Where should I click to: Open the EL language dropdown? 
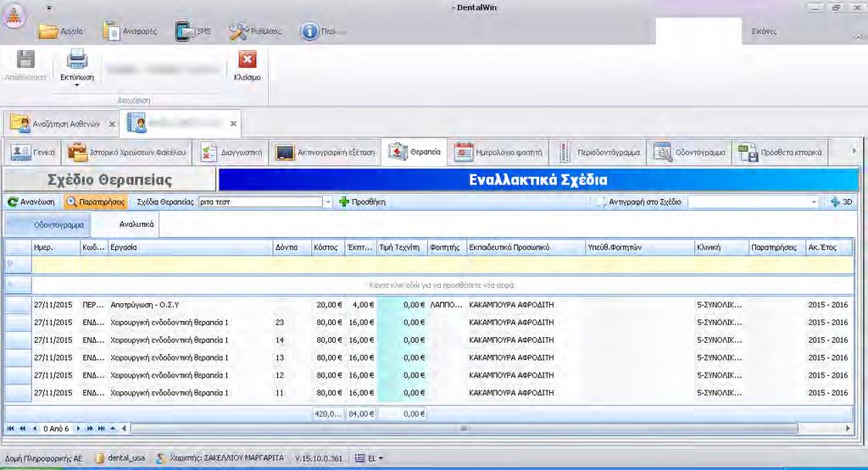369,458
